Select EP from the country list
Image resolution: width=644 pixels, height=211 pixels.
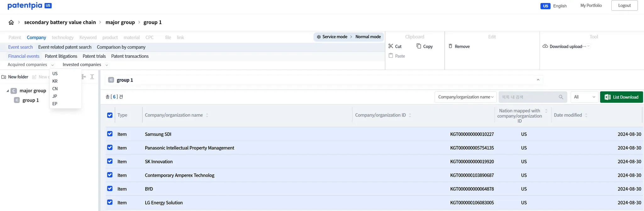point(55,104)
